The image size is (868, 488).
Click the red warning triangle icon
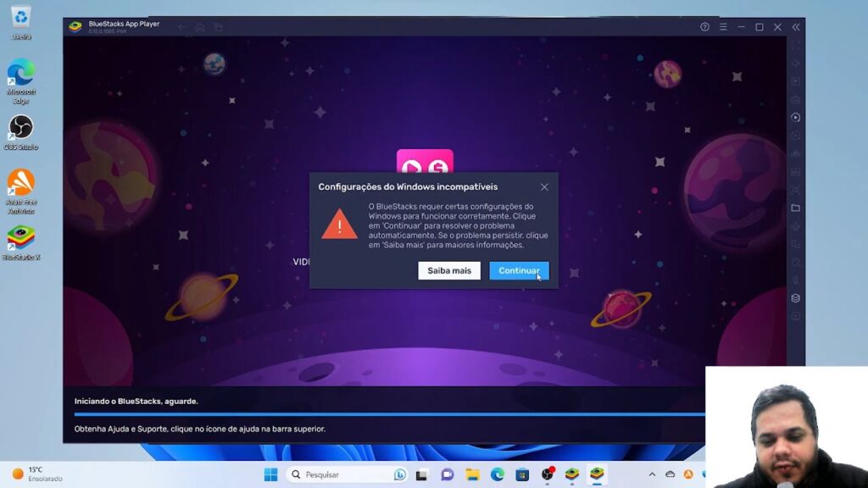(x=339, y=224)
